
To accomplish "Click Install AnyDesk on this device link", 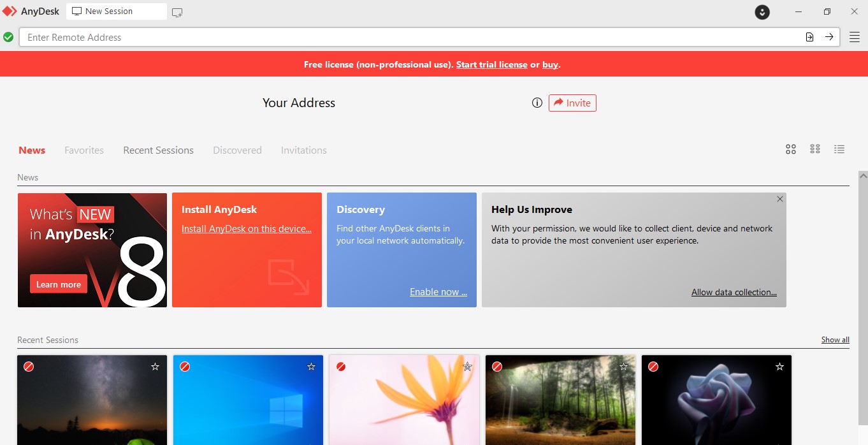I will (247, 229).
